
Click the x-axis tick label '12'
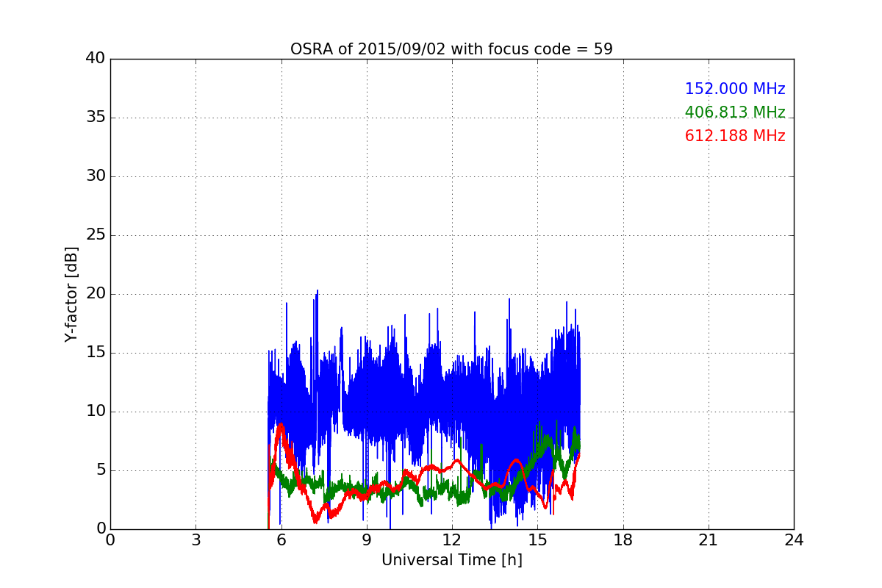[x=452, y=540]
